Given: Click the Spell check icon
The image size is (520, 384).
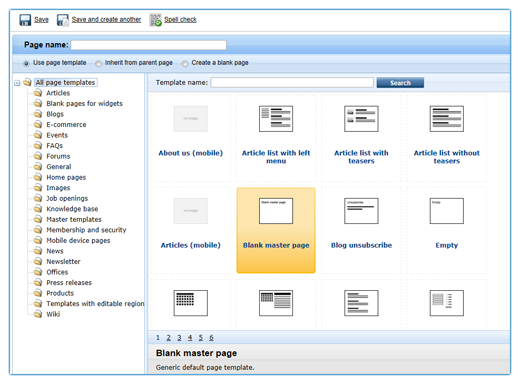Looking at the screenshot, I should tap(155, 20).
